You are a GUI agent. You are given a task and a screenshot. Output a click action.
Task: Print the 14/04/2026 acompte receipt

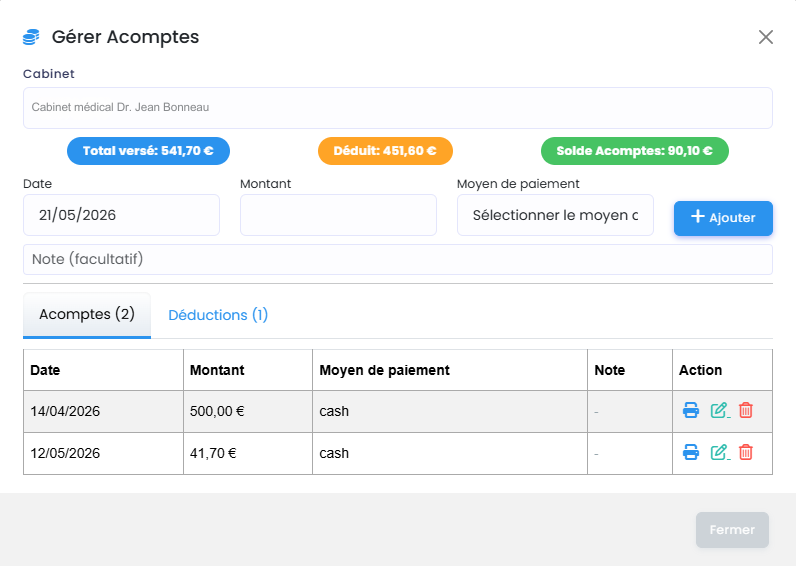pos(690,410)
